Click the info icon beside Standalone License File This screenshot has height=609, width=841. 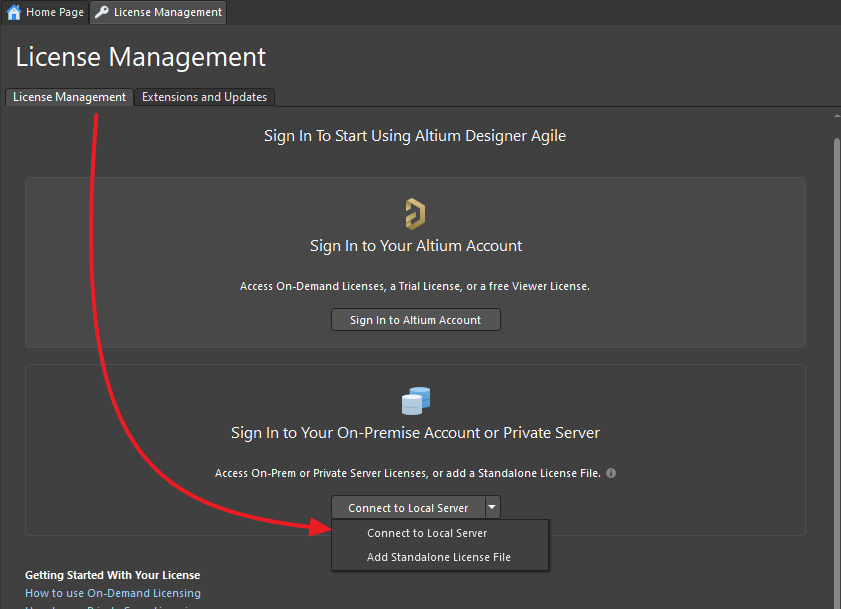[x=611, y=473]
